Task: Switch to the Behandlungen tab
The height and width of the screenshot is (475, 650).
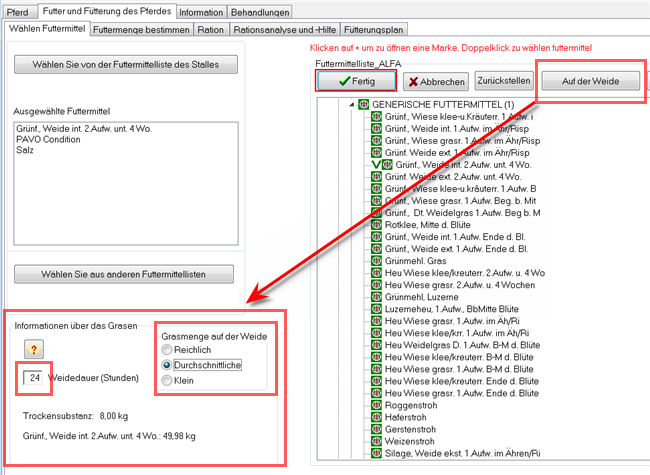Action: point(260,12)
